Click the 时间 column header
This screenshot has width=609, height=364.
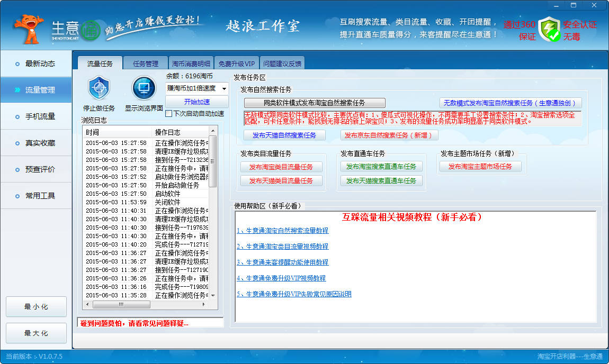[x=118, y=132]
